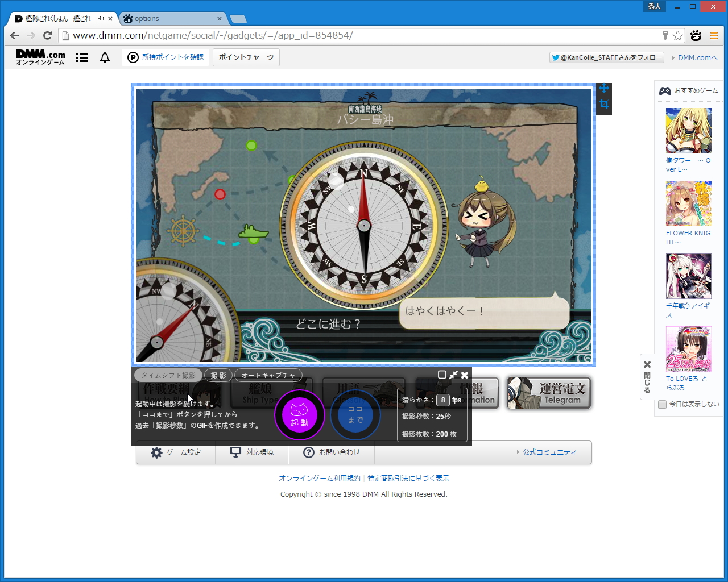Select the 撮影 tab
Viewport: 728px width, 582px height.
[218, 375]
